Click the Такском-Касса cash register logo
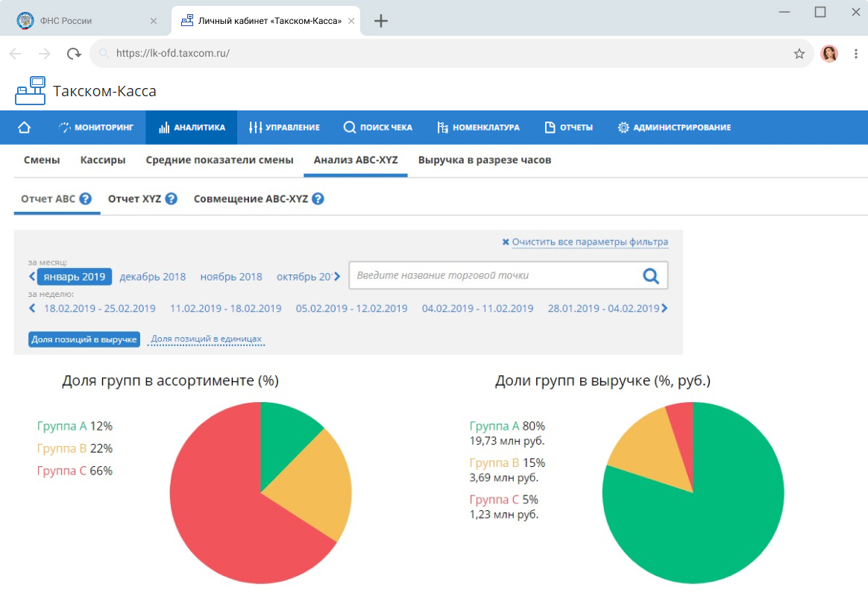868x605 pixels. click(30, 91)
